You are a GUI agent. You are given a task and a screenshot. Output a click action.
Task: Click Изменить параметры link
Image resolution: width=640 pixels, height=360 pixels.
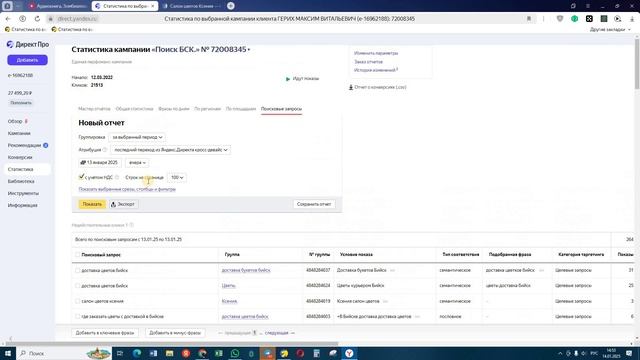tap(376, 53)
